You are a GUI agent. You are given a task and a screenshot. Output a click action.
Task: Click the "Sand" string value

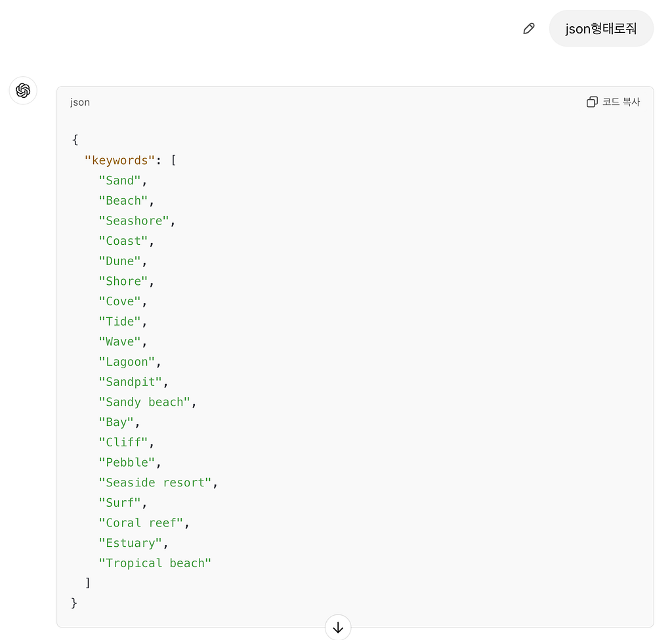coord(119,181)
